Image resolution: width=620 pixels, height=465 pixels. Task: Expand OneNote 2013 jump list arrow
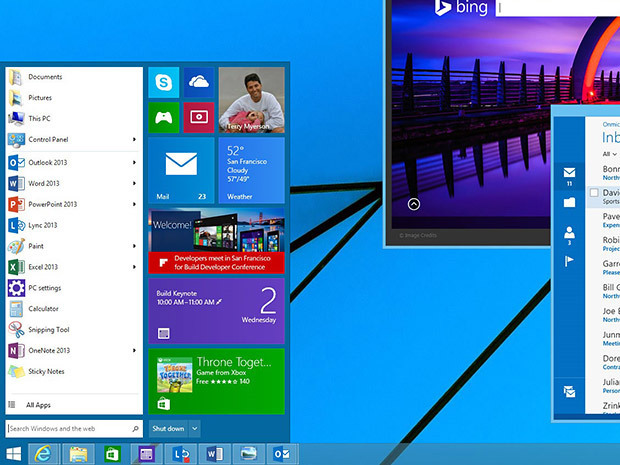(x=134, y=350)
